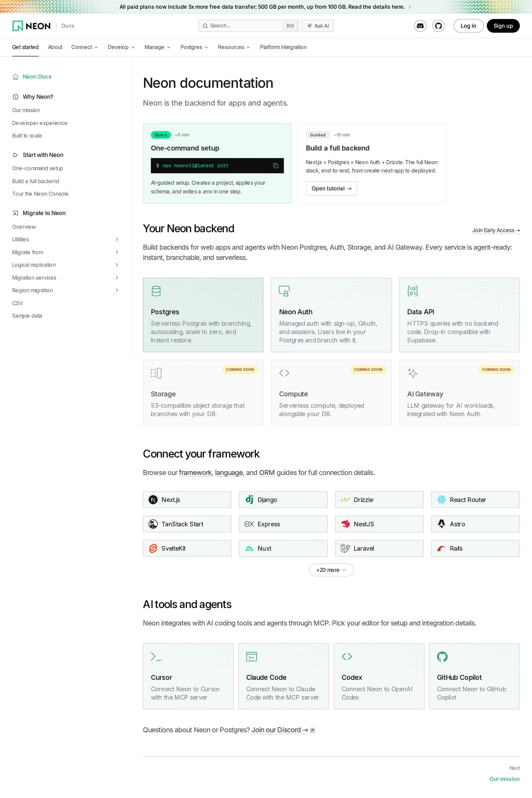Click the Storage card icon

(x=156, y=373)
